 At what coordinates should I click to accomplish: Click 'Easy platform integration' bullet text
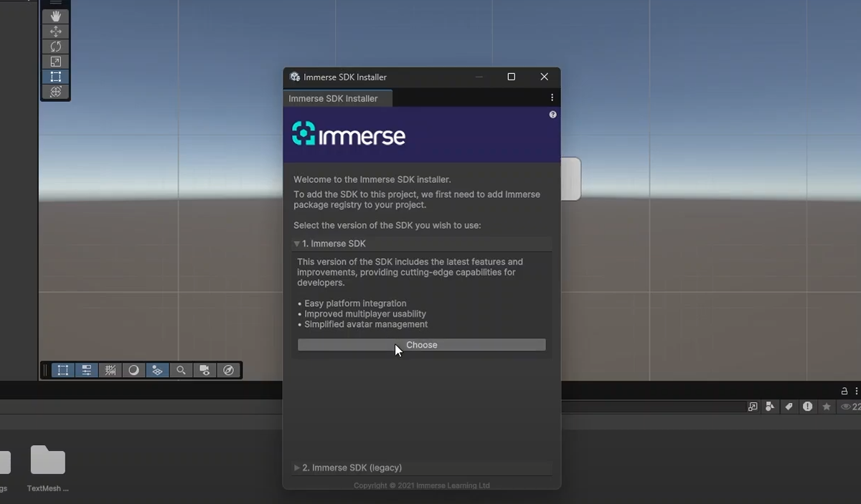click(355, 303)
